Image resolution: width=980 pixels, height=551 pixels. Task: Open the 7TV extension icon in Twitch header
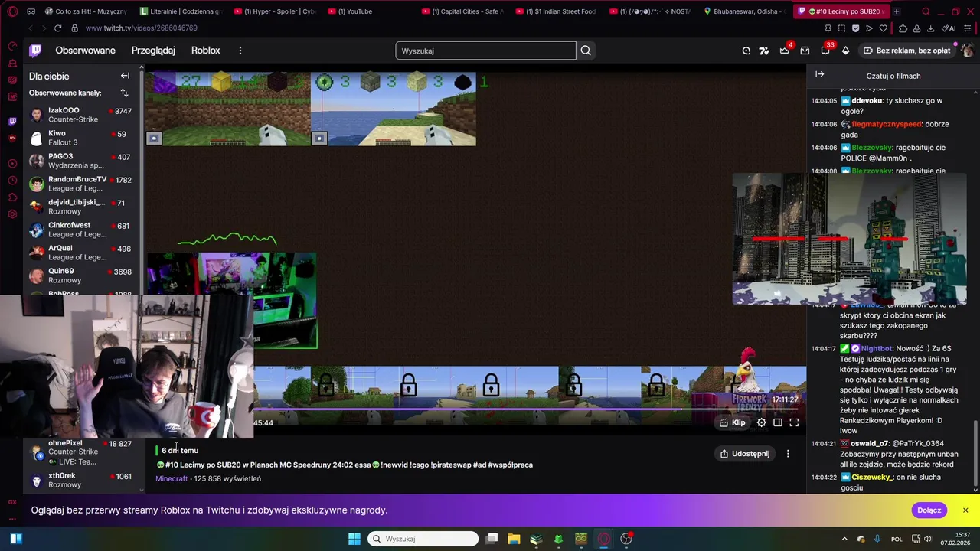(x=764, y=51)
